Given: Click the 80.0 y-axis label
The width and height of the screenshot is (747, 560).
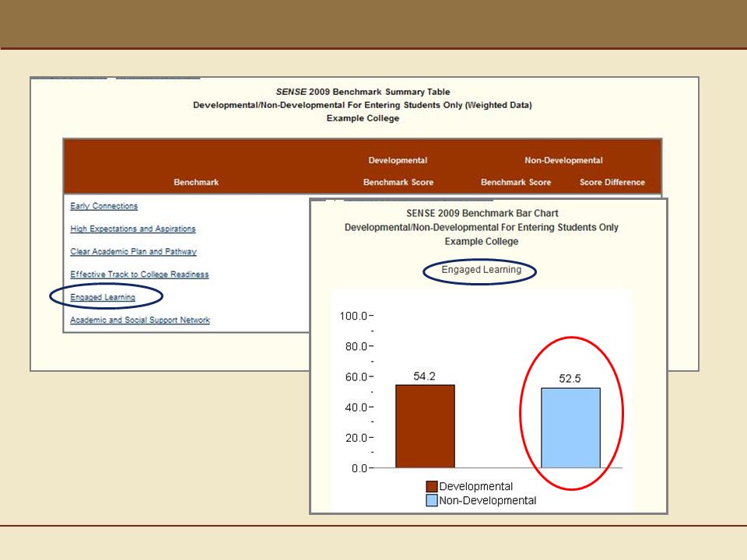Looking at the screenshot, I should coord(356,346).
